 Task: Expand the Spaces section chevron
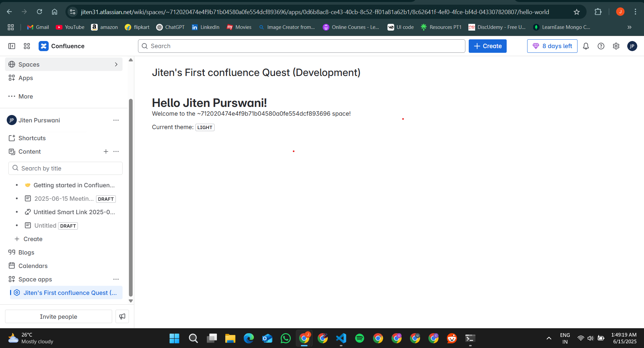(x=116, y=64)
